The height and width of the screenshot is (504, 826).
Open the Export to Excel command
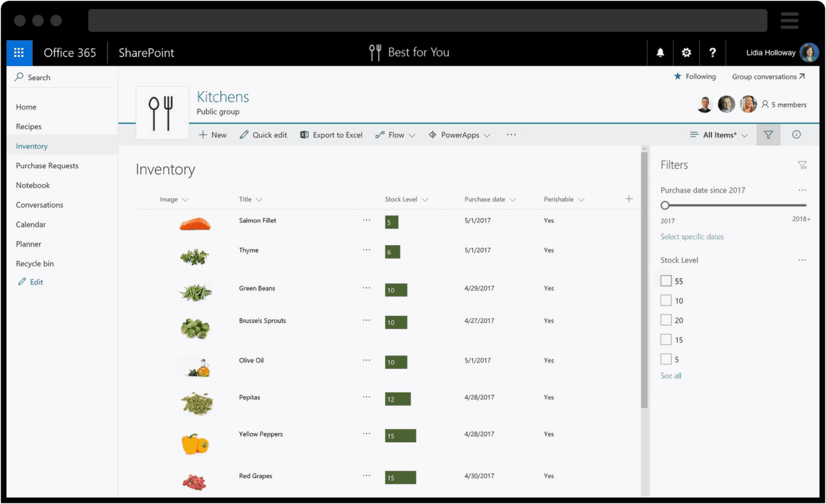(331, 134)
